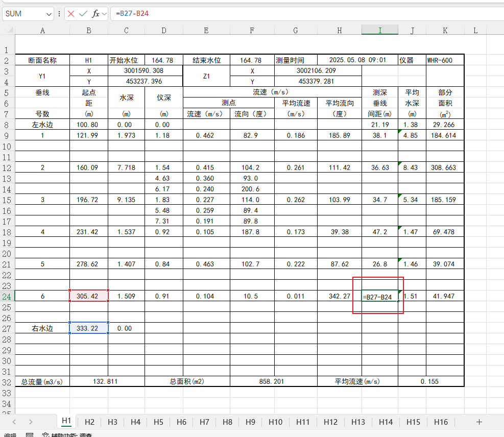This screenshot has height=437, width=504.
Task: Select row header 32
Action: (x=7, y=382)
